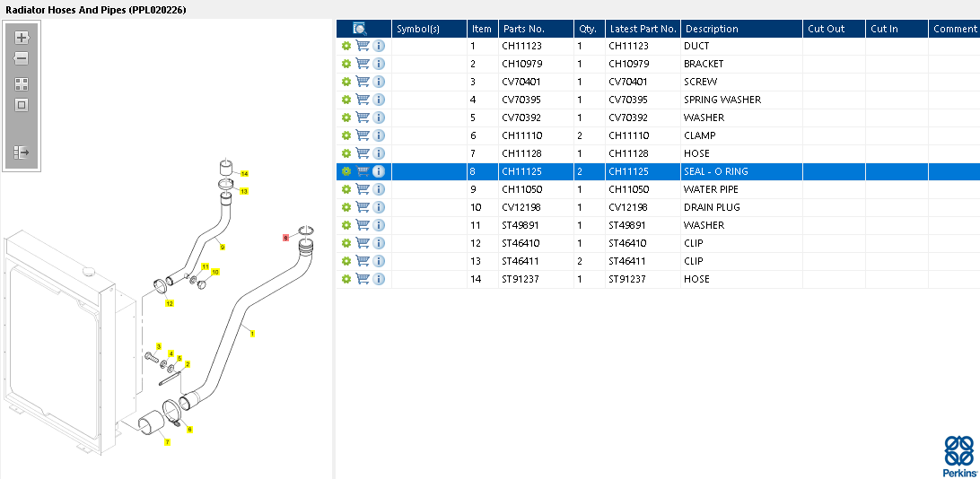Click part number CV12198 in Parts No.
980x479 pixels.
(521, 207)
